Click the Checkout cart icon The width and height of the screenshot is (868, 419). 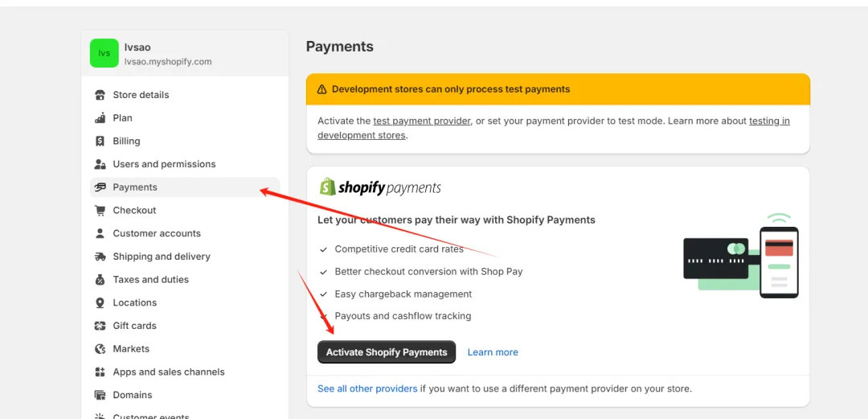click(x=100, y=211)
